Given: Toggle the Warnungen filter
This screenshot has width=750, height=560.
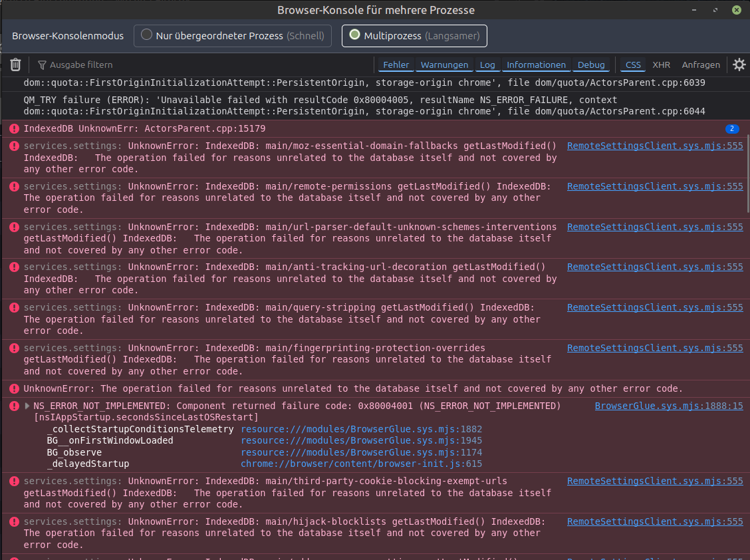Looking at the screenshot, I should [x=444, y=65].
